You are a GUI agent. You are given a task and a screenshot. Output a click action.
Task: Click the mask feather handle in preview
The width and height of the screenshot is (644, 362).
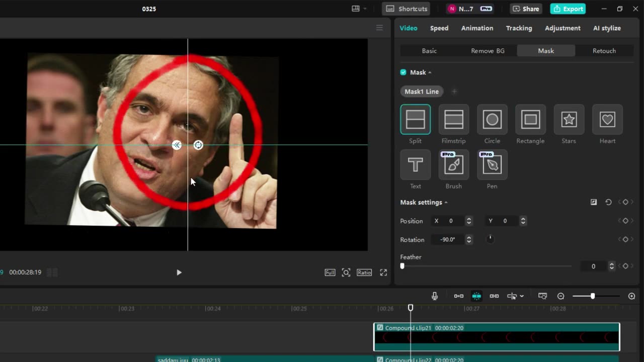tap(177, 145)
